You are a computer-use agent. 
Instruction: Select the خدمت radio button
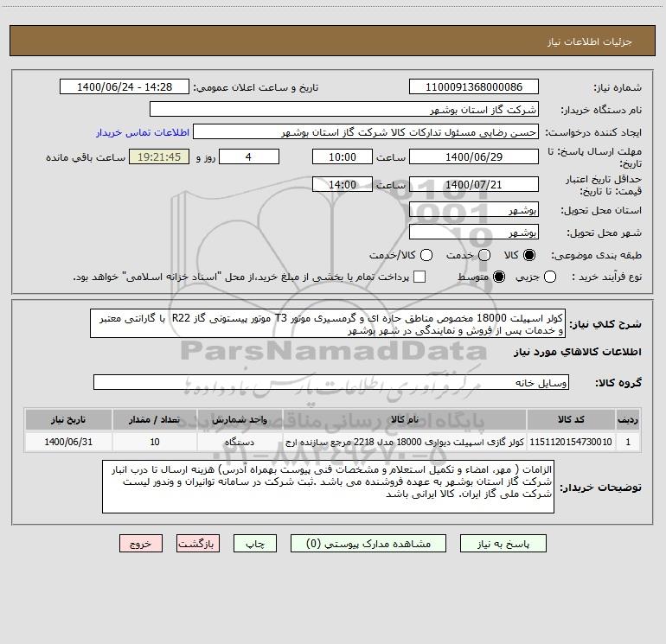pyautogui.click(x=484, y=255)
